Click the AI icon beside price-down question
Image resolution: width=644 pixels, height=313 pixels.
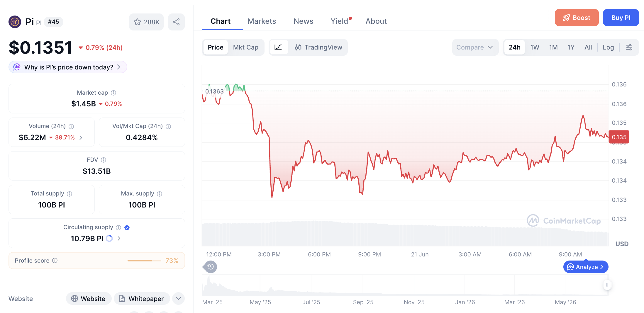[17, 67]
